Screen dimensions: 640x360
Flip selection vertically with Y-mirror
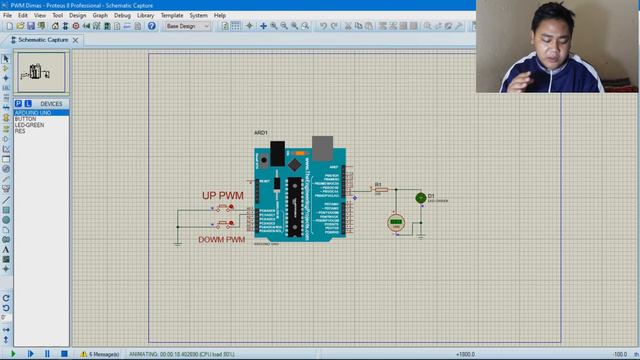pyautogui.click(x=6, y=339)
